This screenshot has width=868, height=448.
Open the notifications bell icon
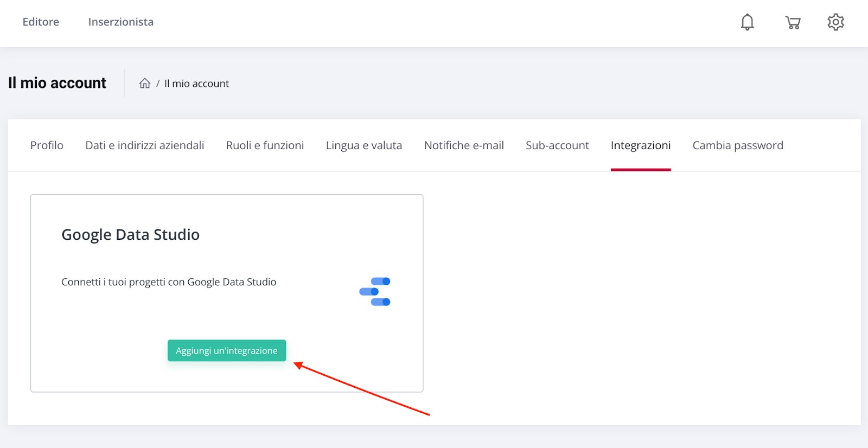(747, 22)
